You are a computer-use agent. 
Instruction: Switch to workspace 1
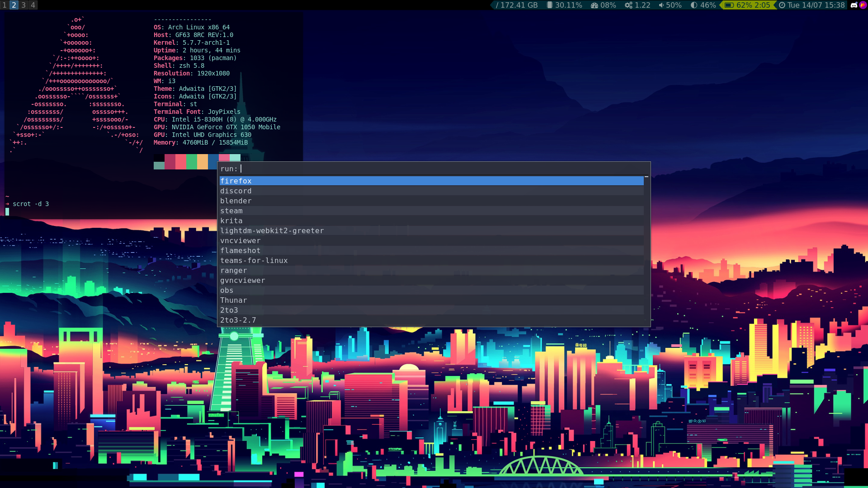point(5,5)
